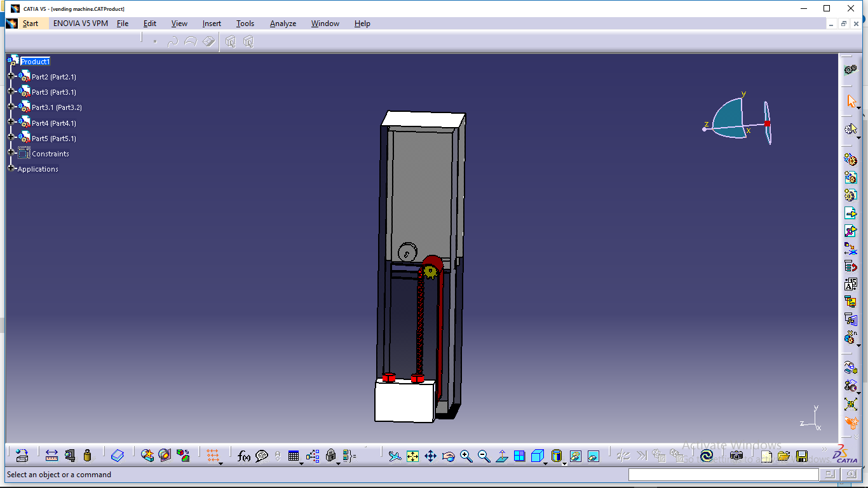Open the ENOVIA V5 VPM menu
The height and width of the screenshot is (488, 868).
click(x=81, y=24)
